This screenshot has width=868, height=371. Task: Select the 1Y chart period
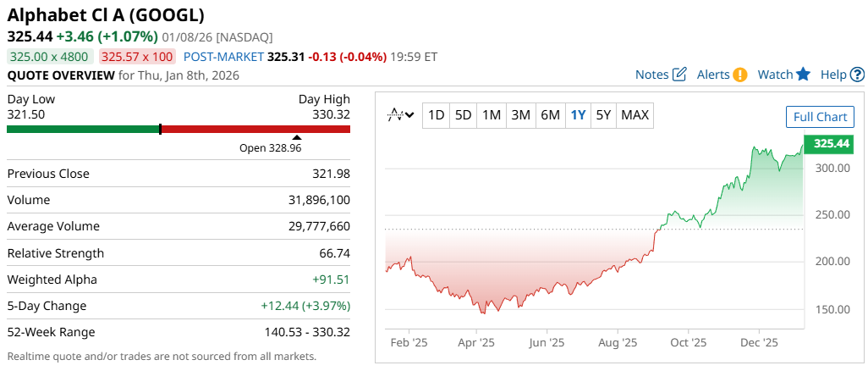point(579,115)
